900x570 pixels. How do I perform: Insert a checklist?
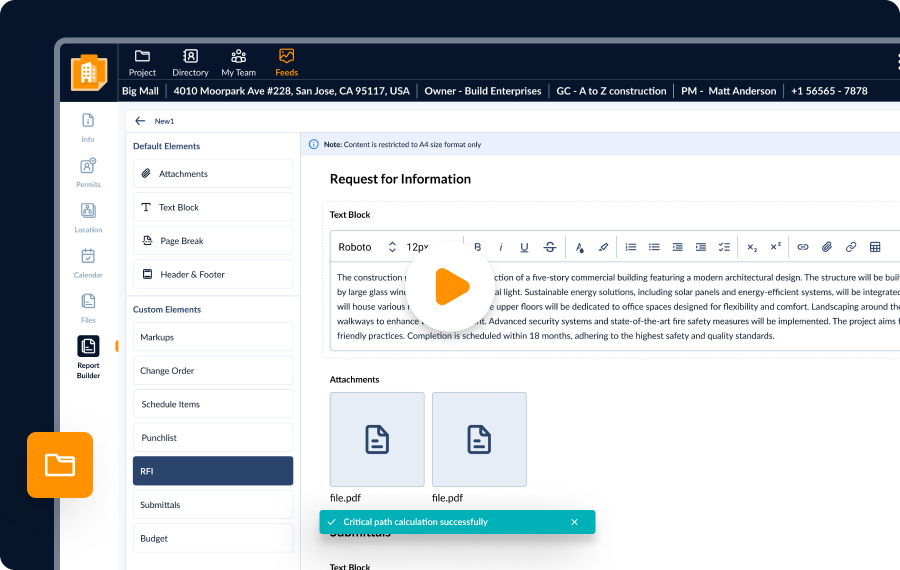click(724, 247)
